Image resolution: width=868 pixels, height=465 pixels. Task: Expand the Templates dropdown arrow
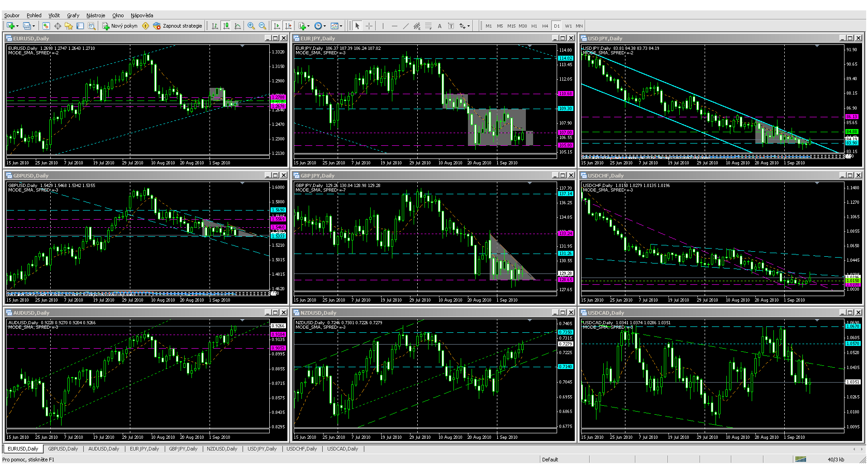tap(341, 26)
